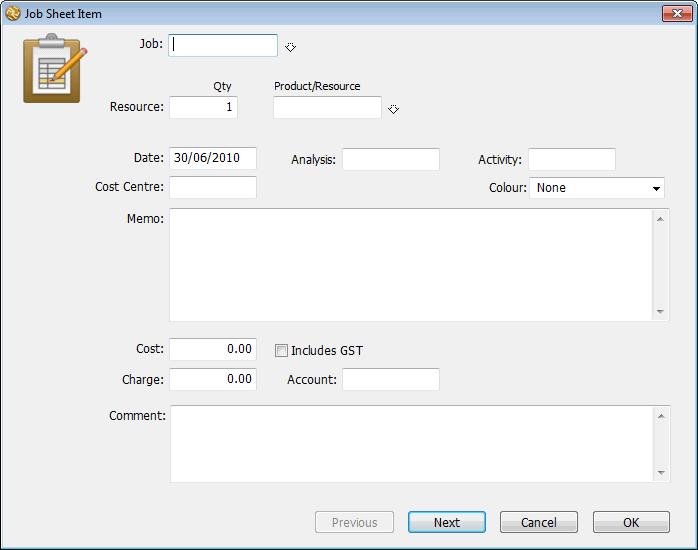Click the Qty field showing 1
The width and height of the screenshot is (698, 550).
203,107
